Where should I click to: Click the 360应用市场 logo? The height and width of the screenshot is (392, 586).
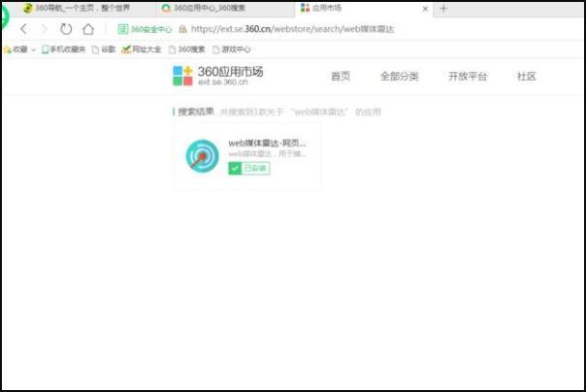pyautogui.click(x=218, y=76)
